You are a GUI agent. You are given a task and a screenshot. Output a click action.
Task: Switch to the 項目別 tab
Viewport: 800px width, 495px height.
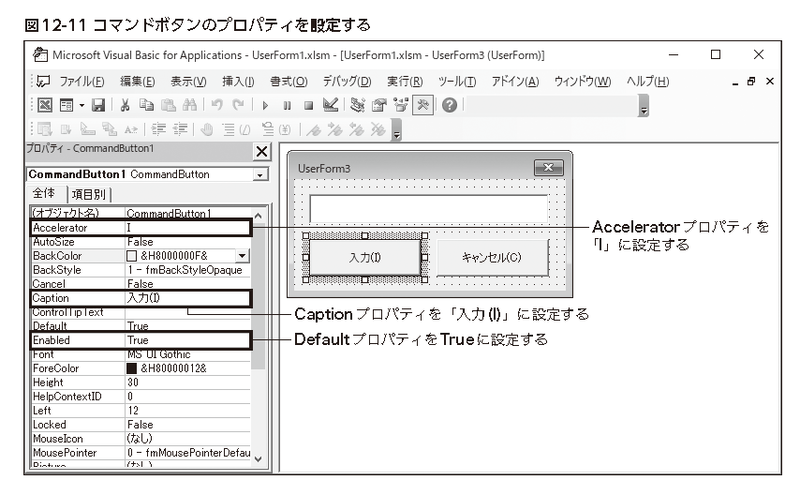point(89,194)
